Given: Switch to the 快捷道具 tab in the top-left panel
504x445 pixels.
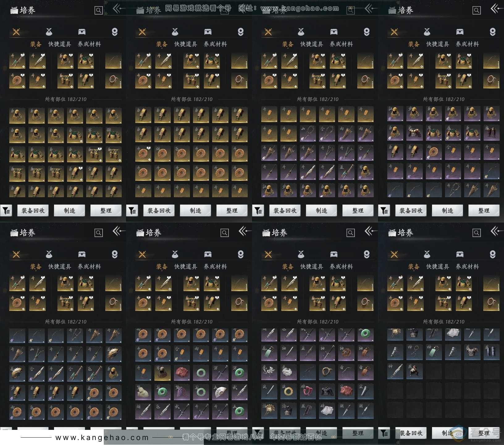Looking at the screenshot, I should [60, 44].
